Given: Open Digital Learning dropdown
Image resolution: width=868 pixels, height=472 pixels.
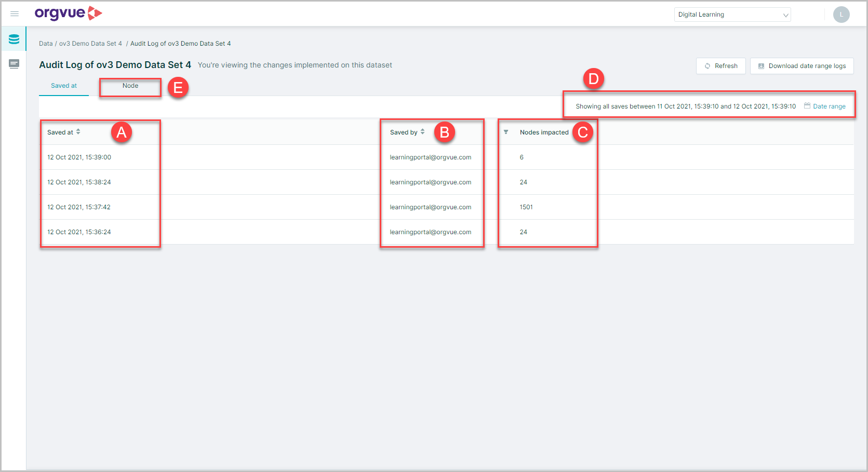Looking at the screenshot, I should pyautogui.click(x=732, y=15).
